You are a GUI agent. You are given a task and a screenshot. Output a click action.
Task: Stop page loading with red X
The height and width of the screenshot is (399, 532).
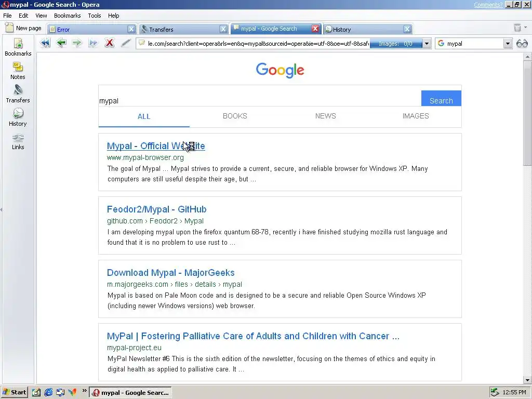(x=109, y=43)
